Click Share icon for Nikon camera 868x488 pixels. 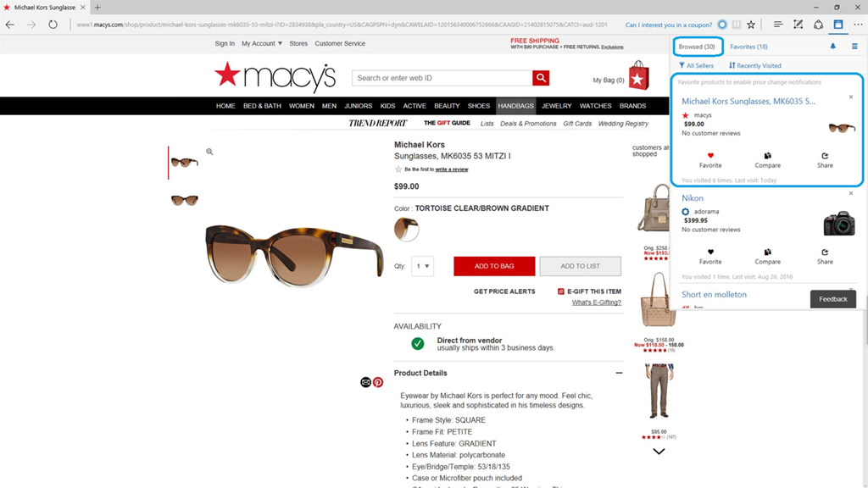click(825, 252)
